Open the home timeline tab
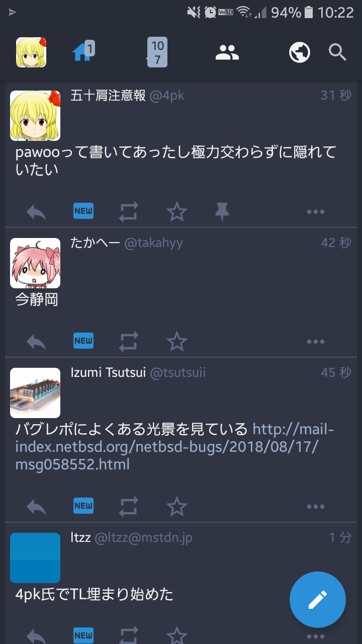Viewport: 362px width, 644px height. pyautogui.click(x=83, y=52)
